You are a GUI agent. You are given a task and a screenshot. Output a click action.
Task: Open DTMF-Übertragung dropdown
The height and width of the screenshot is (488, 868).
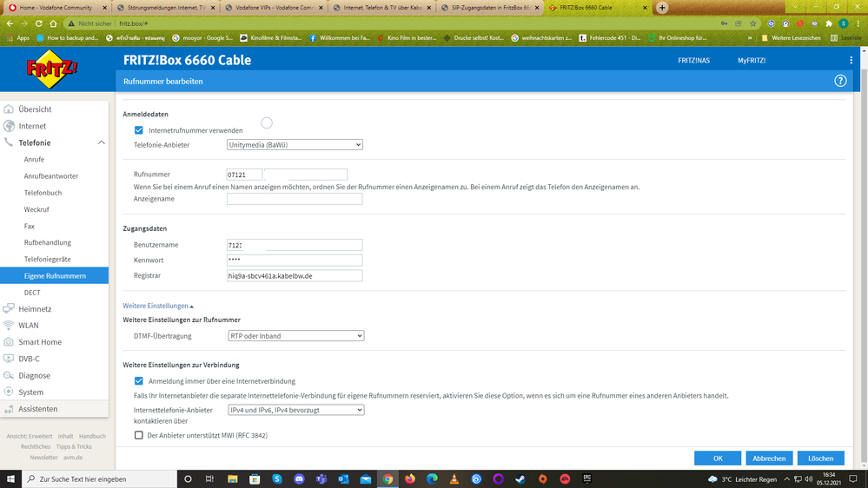tap(295, 336)
